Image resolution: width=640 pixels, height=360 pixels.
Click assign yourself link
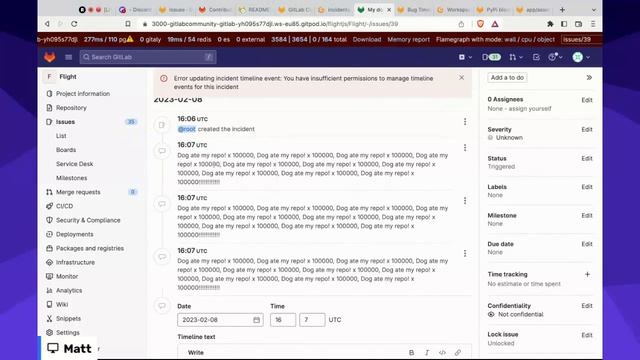(530, 109)
